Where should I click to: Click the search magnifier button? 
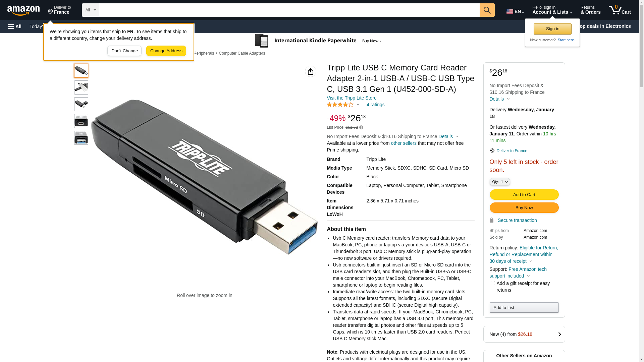pos(487,10)
